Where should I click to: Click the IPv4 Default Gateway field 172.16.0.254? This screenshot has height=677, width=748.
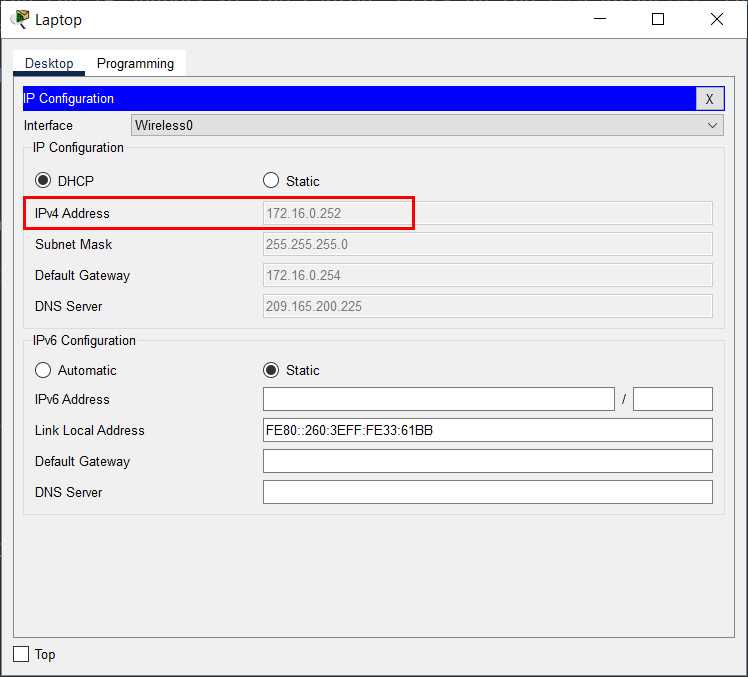pyautogui.click(x=488, y=275)
